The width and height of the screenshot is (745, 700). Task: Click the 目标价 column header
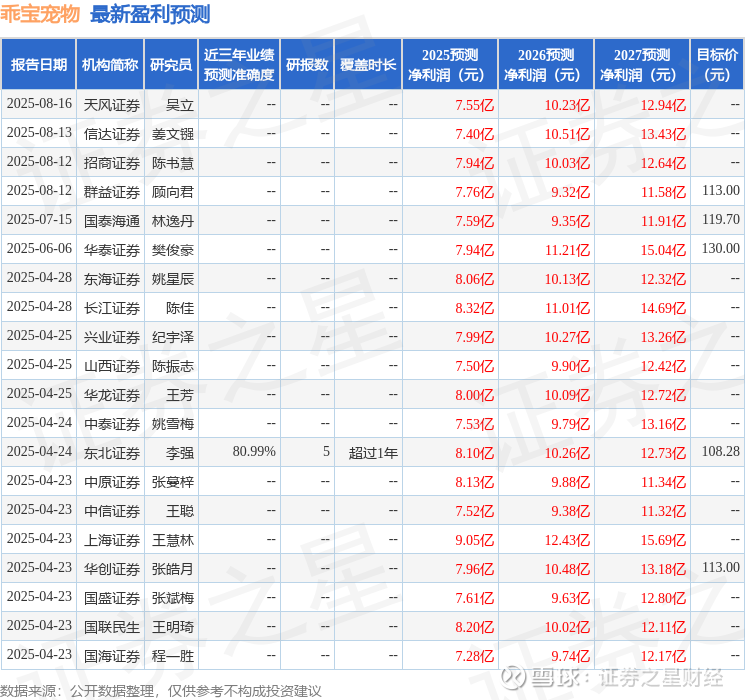(x=716, y=65)
